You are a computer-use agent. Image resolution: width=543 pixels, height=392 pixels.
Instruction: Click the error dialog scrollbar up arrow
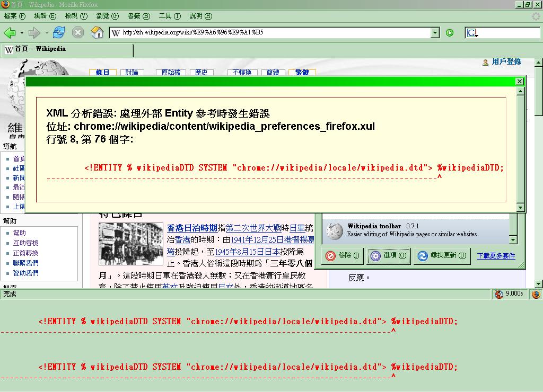[x=520, y=92]
